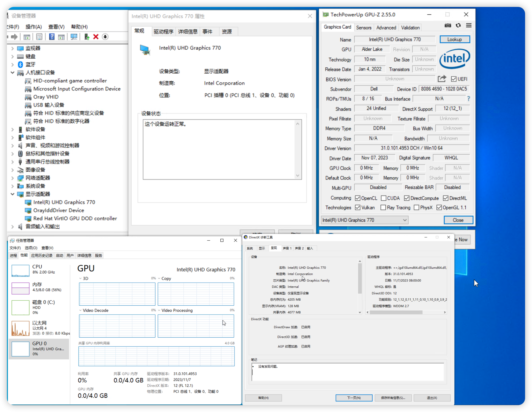Select Red Hat VirtIO GPU DOD controller
532x412 pixels.
click(x=75, y=218)
